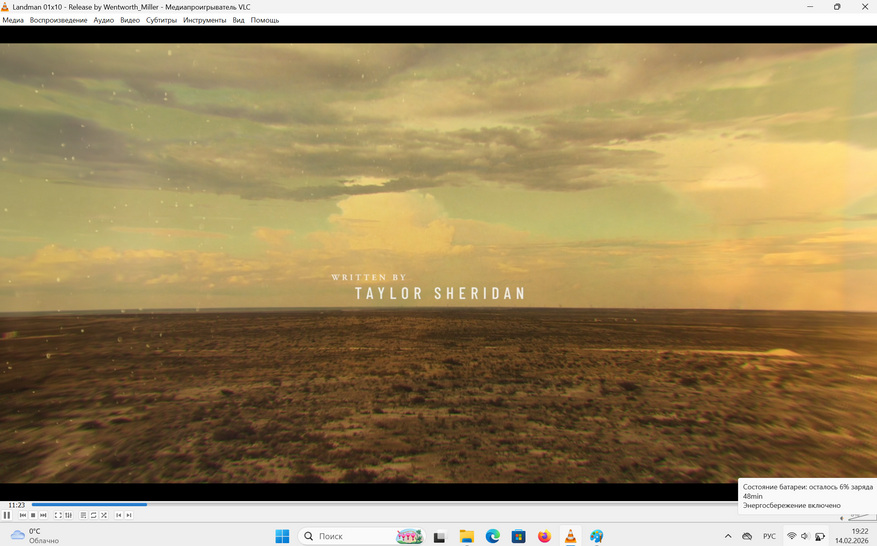Image resolution: width=877 pixels, height=546 pixels.
Task: Pause playback with the pause button
Action: pyautogui.click(x=7, y=515)
